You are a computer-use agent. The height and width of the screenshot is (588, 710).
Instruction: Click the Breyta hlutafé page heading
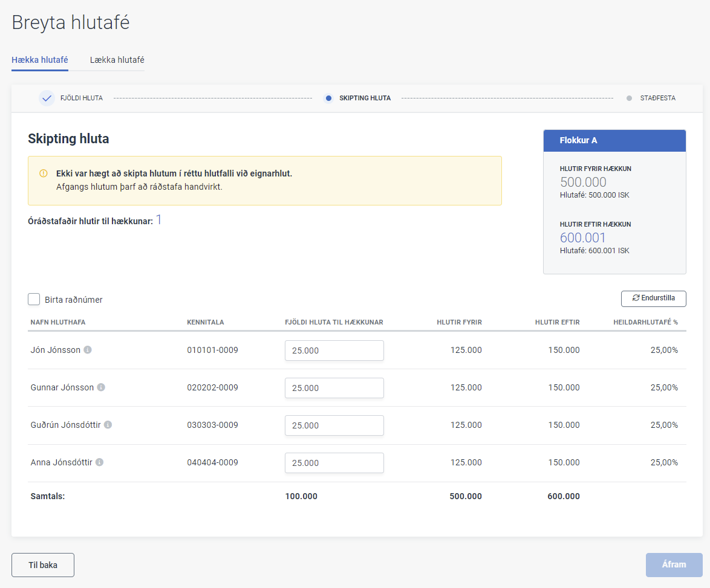click(x=71, y=22)
